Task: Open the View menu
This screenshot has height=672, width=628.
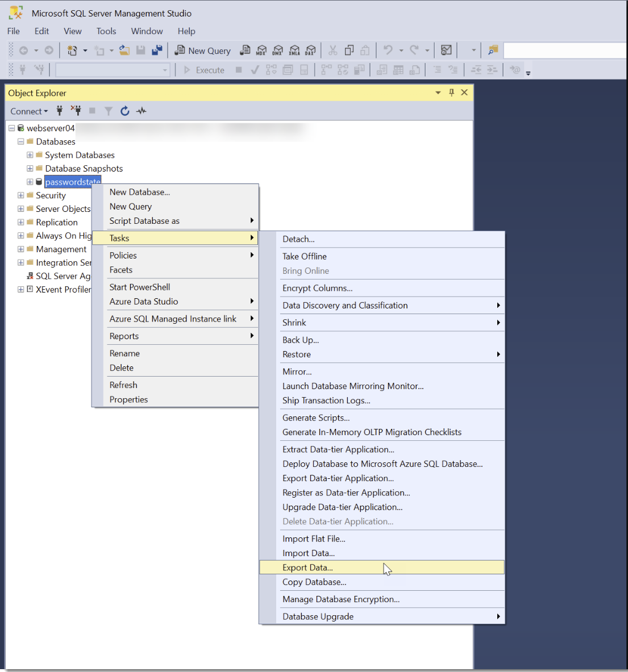Action: 72,31
